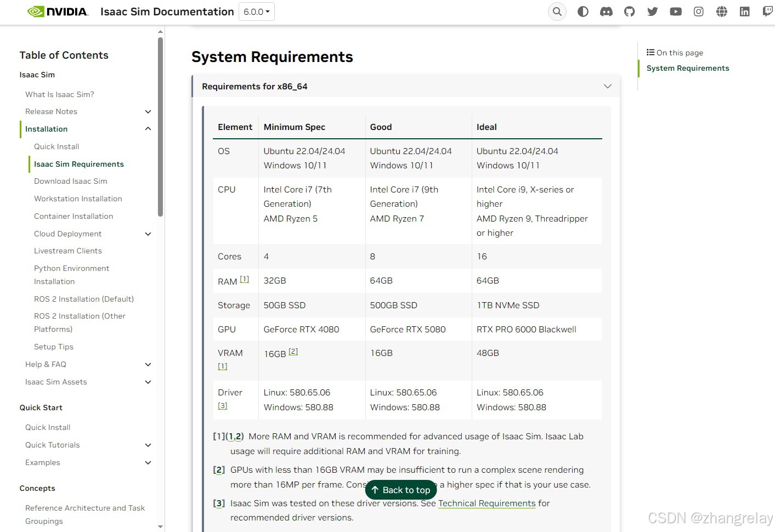Open Download Isaac Sim page
The image size is (775, 532).
[x=71, y=181]
